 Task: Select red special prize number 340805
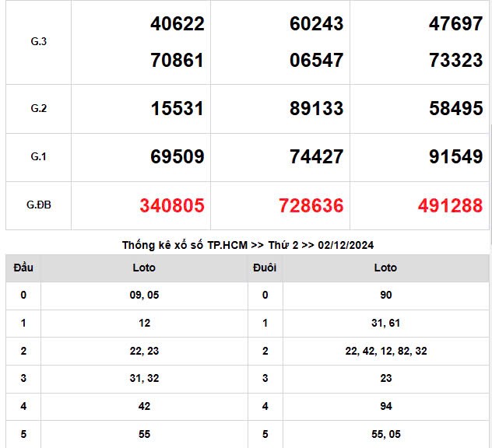172,205
